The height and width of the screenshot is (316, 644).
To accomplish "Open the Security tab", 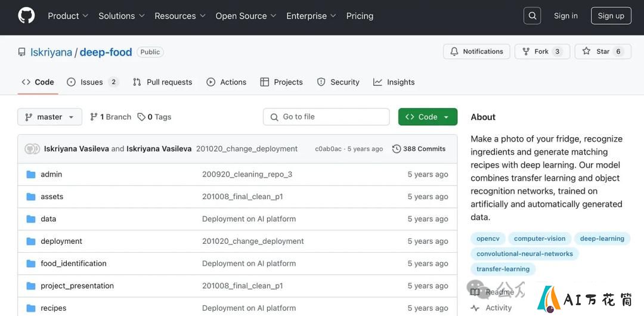I will 339,82.
